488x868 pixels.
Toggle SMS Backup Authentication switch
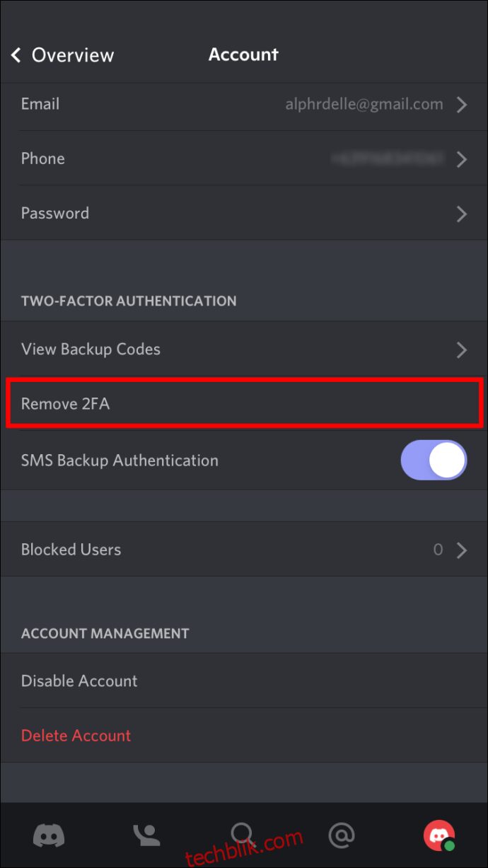(x=434, y=461)
